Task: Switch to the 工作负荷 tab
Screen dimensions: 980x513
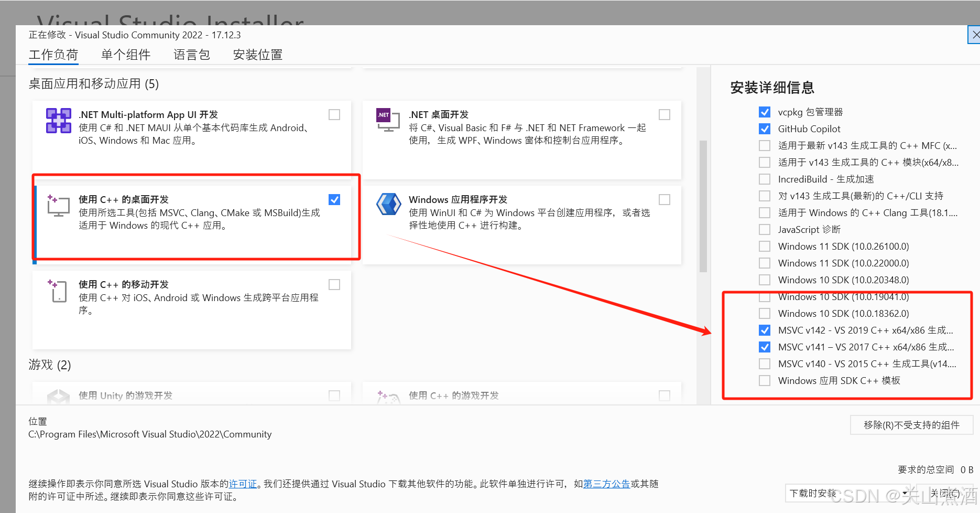Action: point(53,55)
